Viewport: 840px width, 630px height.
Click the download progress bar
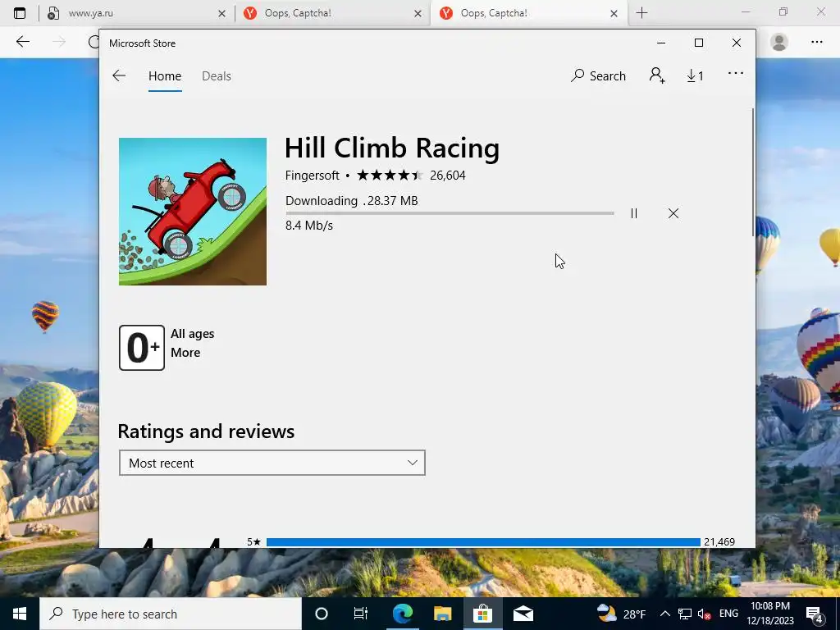(x=450, y=213)
